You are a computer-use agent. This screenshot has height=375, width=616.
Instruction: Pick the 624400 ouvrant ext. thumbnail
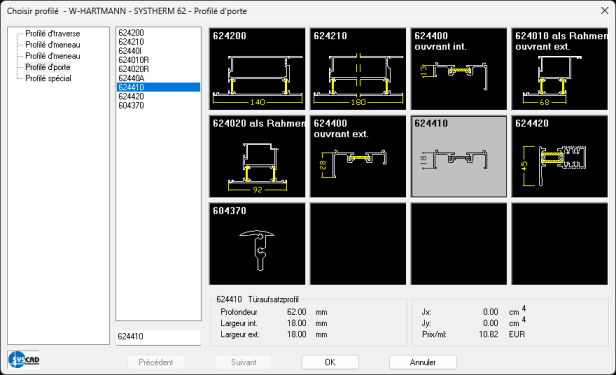click(358, 156)
